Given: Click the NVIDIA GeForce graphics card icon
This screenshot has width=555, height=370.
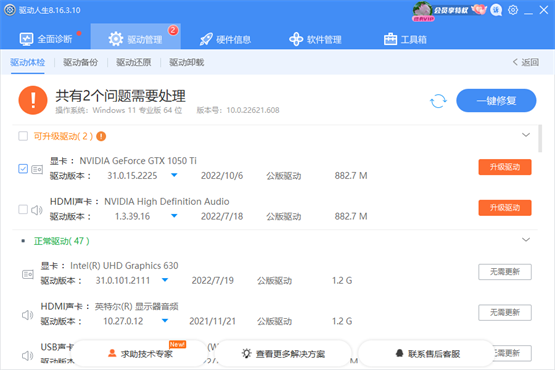Looking at the screenshot, I should click(37, 169).
